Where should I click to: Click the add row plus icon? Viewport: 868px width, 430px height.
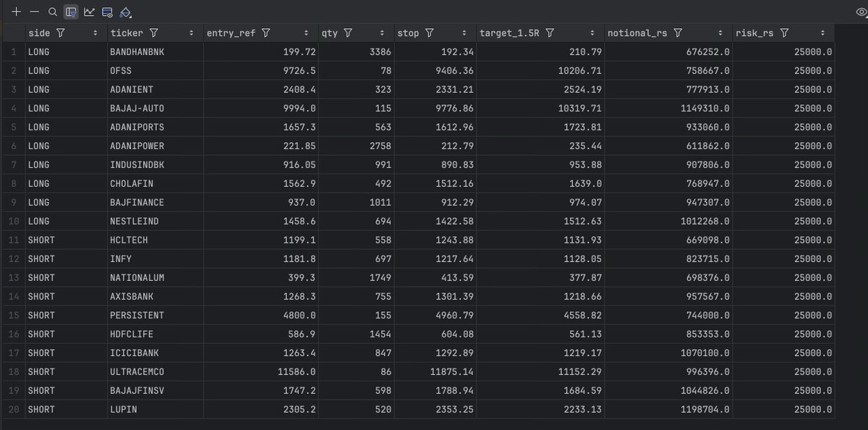pos(16,12)
